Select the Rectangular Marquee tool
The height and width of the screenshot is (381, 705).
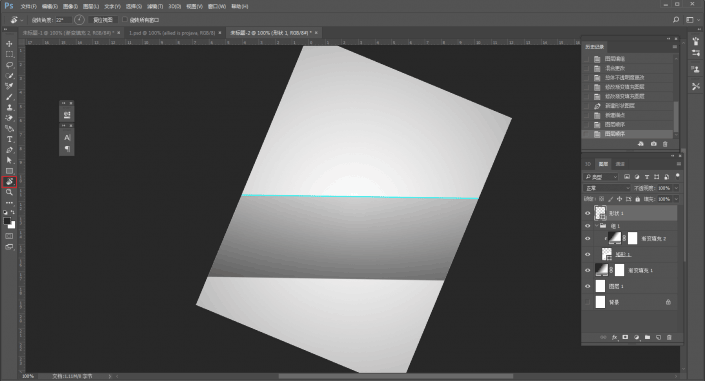coord(9,54)
